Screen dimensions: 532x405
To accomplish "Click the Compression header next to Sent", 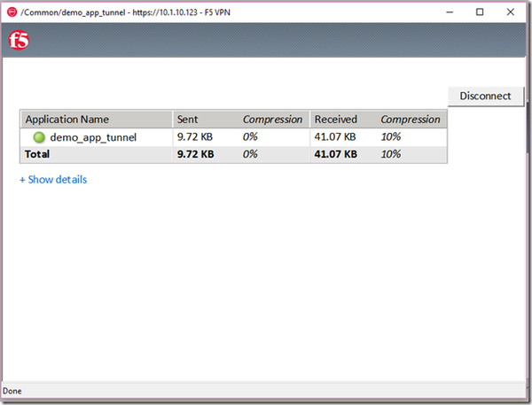I will pyautogui.click(x=272, y=120).
